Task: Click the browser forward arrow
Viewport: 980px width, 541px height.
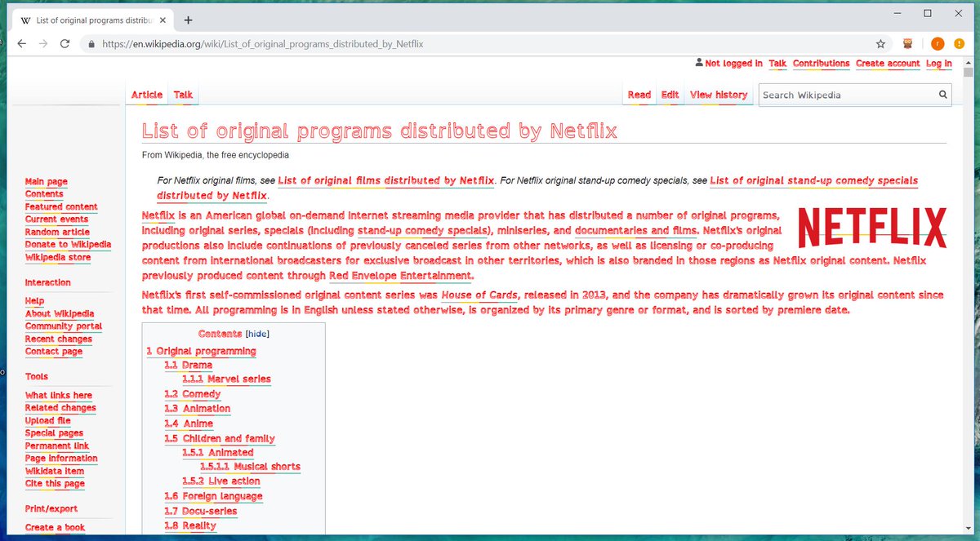Action: coord(42,43)
